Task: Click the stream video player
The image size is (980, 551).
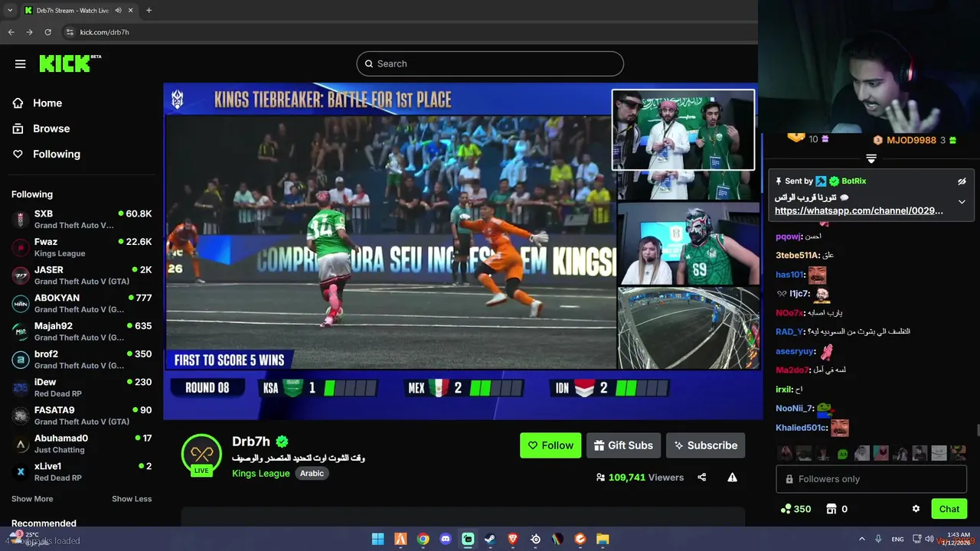Action: 463,251
